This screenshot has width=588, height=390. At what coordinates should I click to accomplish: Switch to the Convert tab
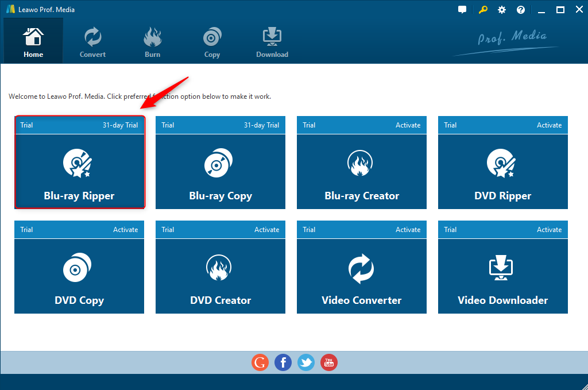tap(92, 41)
